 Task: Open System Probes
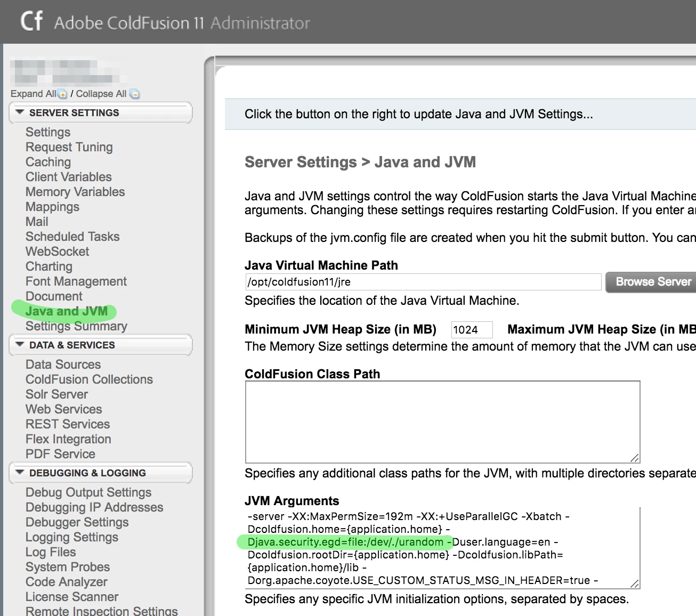[68, 567]
